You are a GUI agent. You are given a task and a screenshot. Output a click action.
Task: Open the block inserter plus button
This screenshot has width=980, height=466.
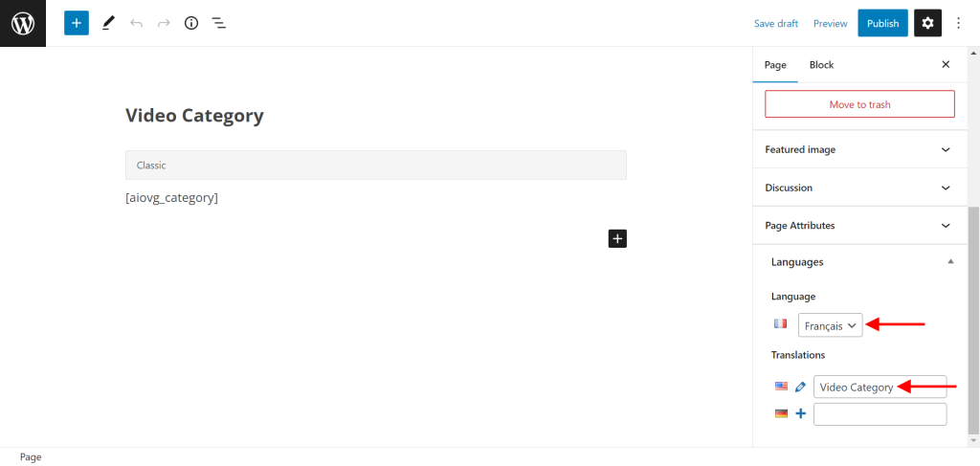[77, 23]
